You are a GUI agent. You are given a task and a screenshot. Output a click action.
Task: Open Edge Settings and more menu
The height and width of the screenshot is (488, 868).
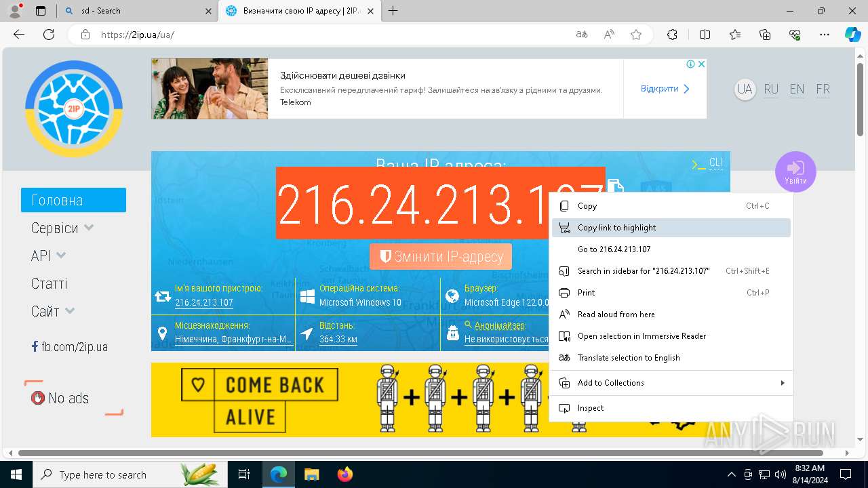(x=825, y=35)
